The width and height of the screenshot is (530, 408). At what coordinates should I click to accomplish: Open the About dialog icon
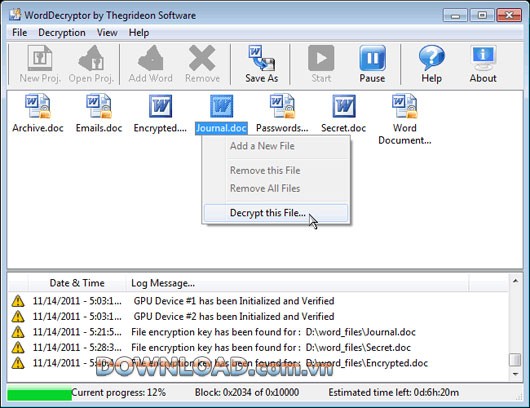[x=483, y=58]
